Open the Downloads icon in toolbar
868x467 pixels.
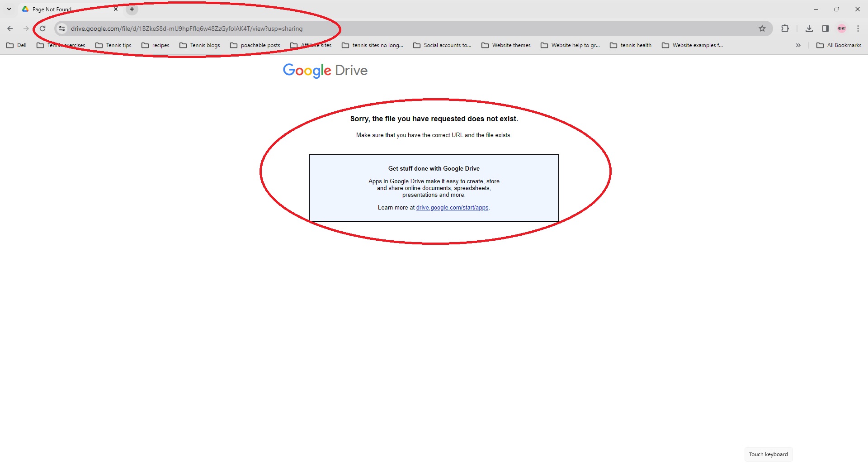809,29
